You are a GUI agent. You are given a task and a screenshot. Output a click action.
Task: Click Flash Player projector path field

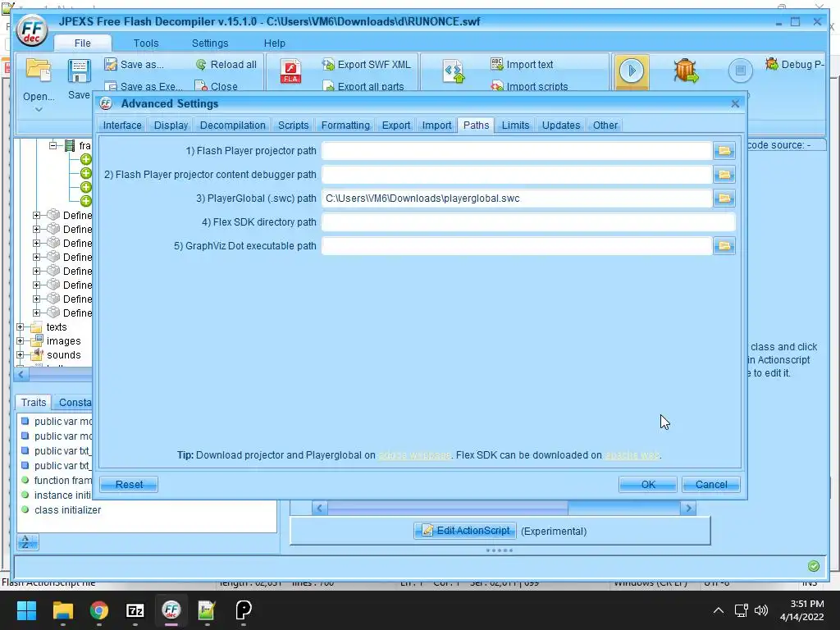(517, 151)
